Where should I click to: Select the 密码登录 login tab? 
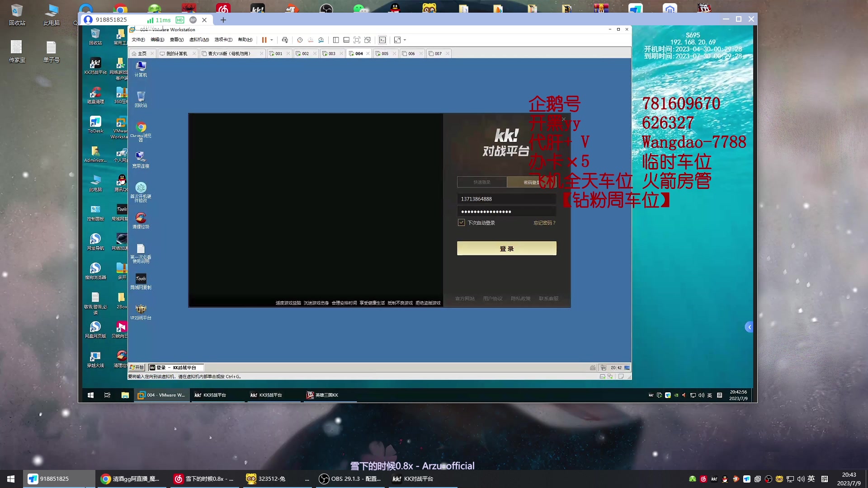pos(532,182)
